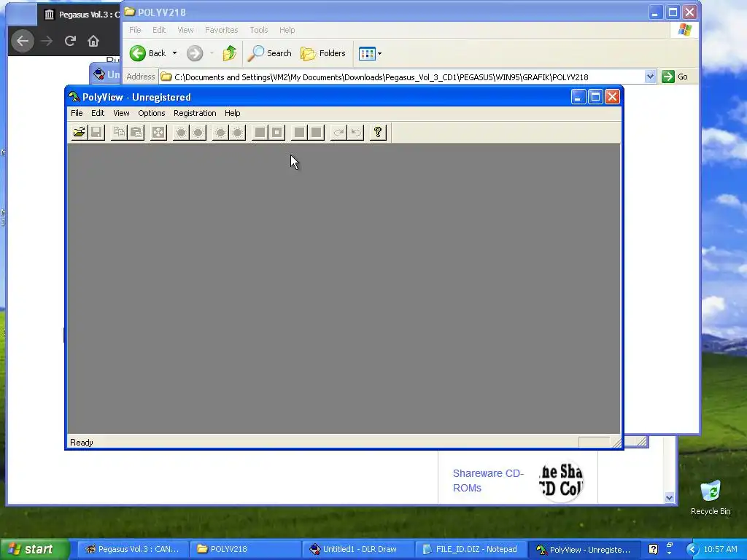
Task: Select the Recycle Bin desktop icon
Action: coord(711,498)
